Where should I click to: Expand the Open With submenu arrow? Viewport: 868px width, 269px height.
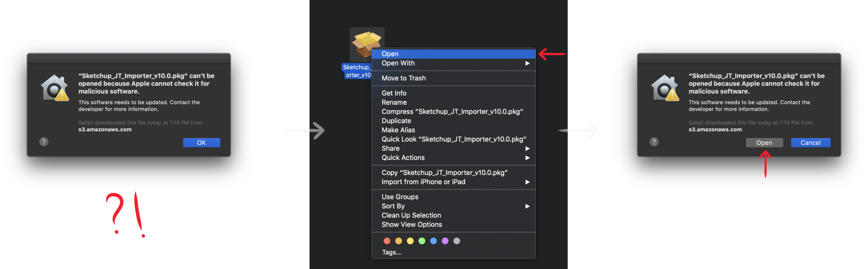click(527, 63)
